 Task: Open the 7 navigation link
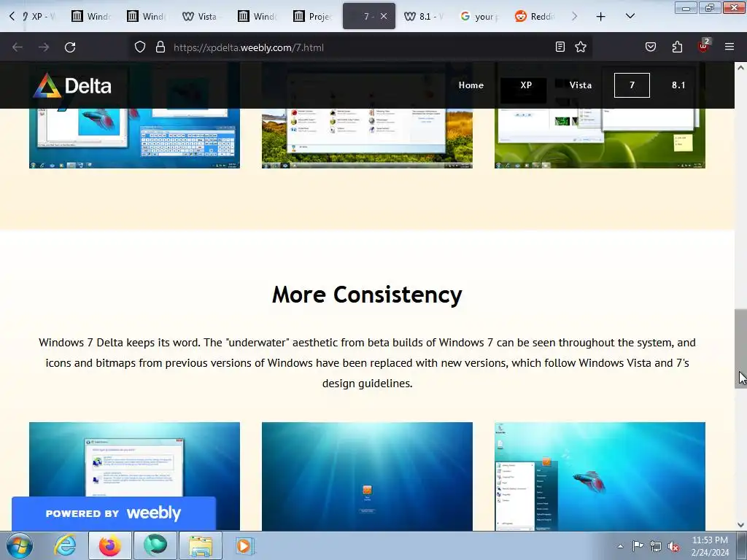pos(632,85)
